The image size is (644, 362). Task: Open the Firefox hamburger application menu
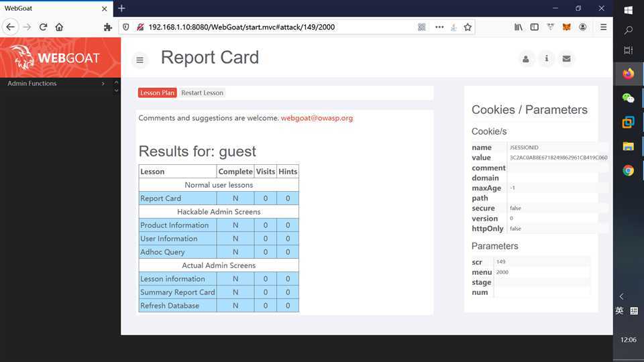(x=603, y=27)
